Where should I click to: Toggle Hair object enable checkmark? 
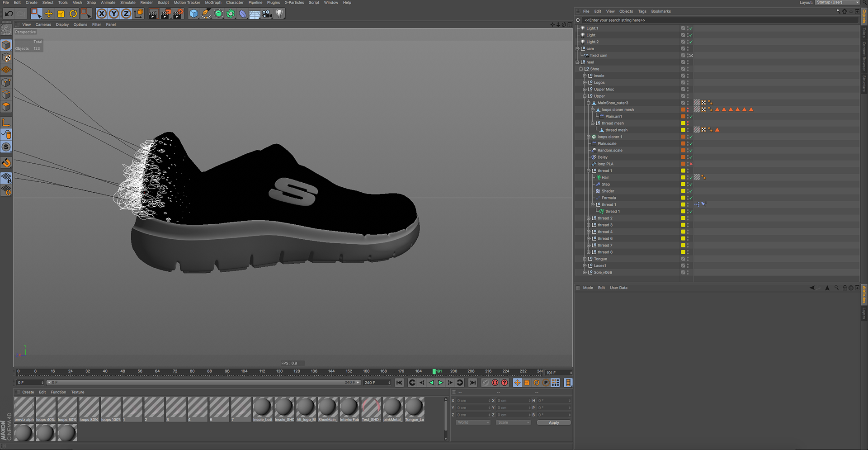pos(691,178)
